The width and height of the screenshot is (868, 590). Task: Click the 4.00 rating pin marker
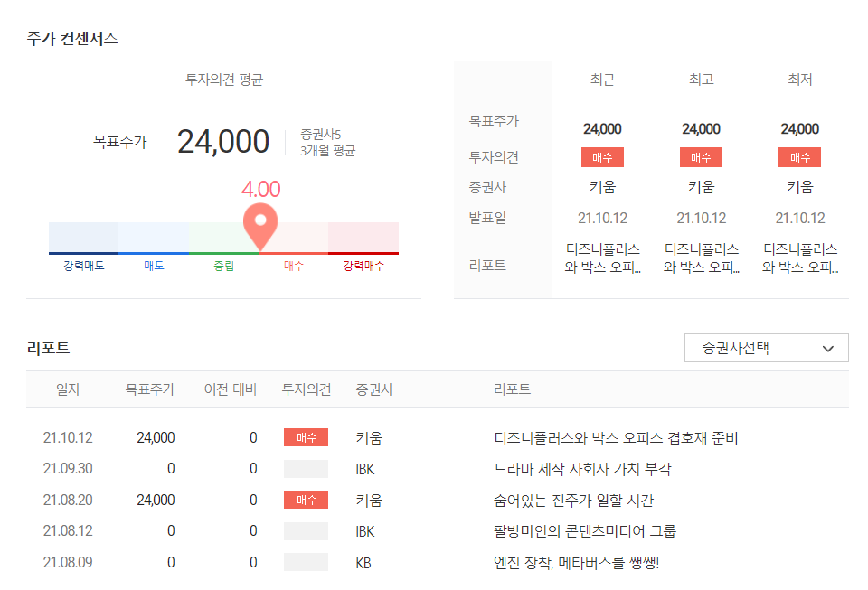(260, 226)
